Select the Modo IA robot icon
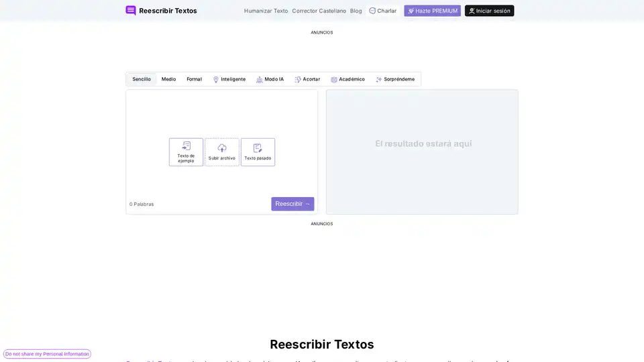The width and height of the screenshot is (644, 362). [260, 80]
